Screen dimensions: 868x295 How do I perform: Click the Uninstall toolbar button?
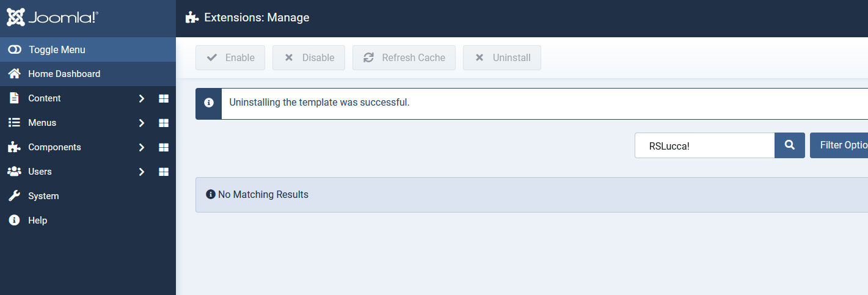501,58
